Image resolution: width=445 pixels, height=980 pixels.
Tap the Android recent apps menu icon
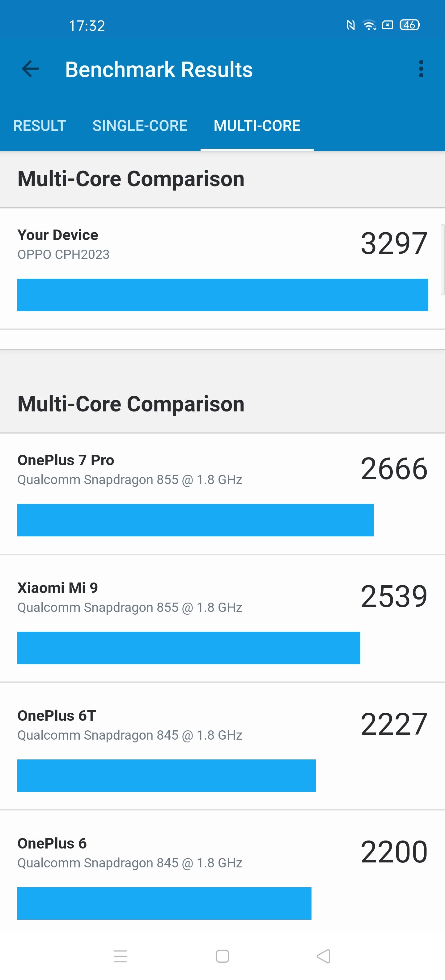[x=120, y=956]
